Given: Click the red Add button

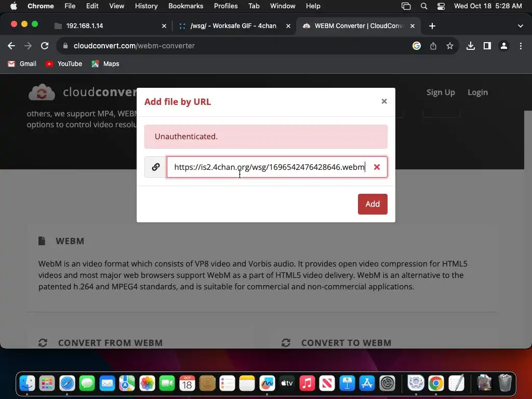Looking at the screenshot, I should coord(372,204).
